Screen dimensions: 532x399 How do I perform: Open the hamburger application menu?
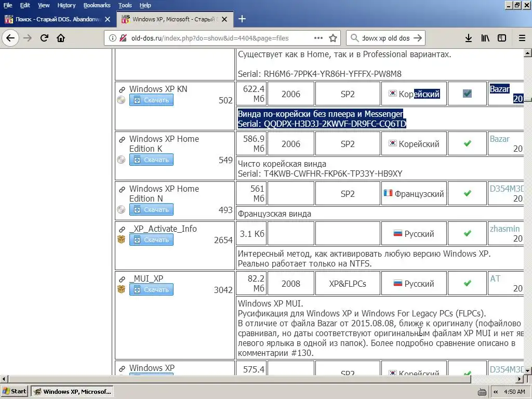[522, 38]
